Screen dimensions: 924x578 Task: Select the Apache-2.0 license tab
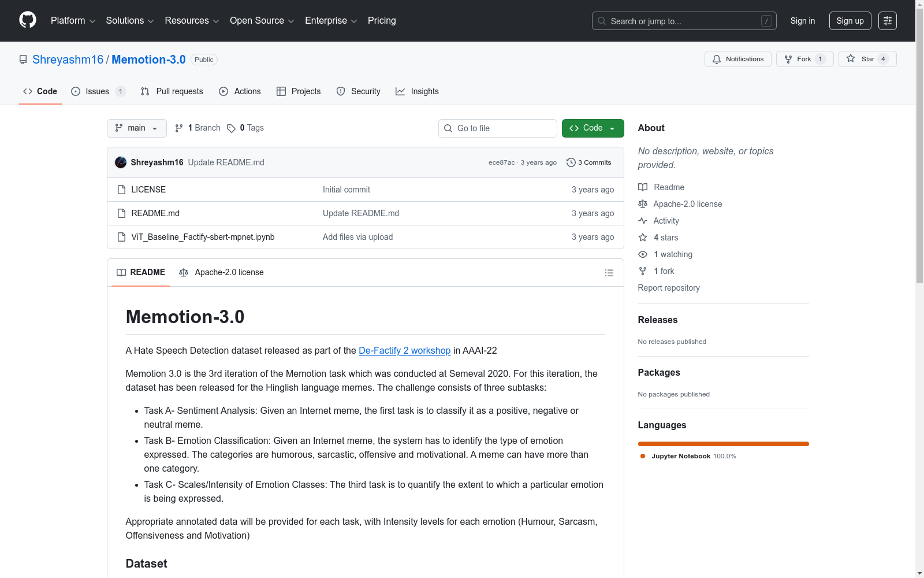pos(221,272)
